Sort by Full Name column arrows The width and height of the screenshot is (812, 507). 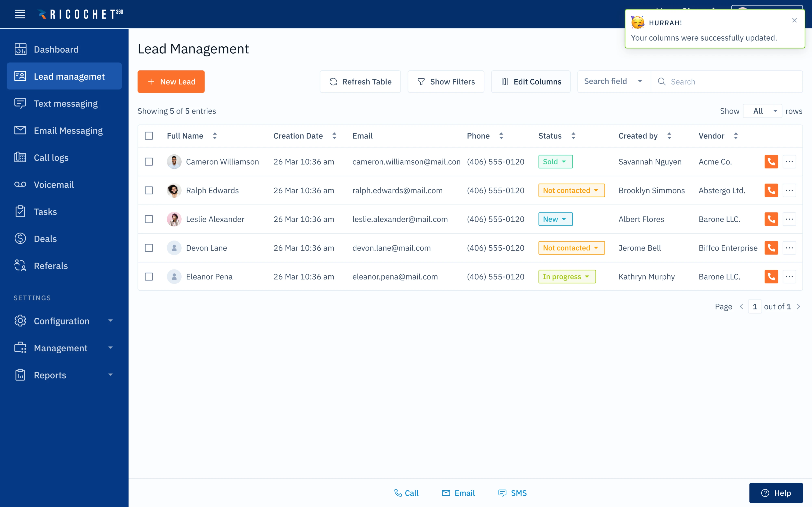click(215, 136)
